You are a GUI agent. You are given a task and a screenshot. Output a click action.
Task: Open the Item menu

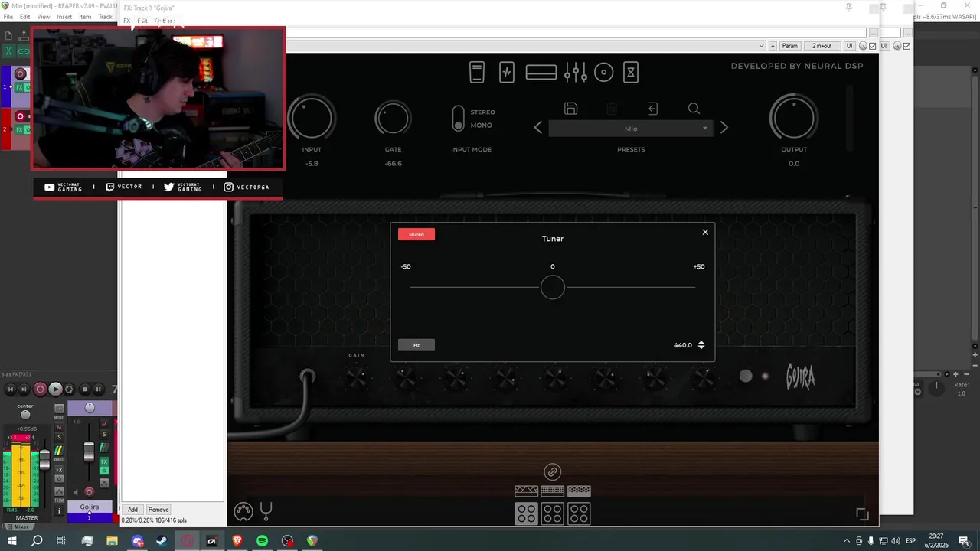coord(85,17)
